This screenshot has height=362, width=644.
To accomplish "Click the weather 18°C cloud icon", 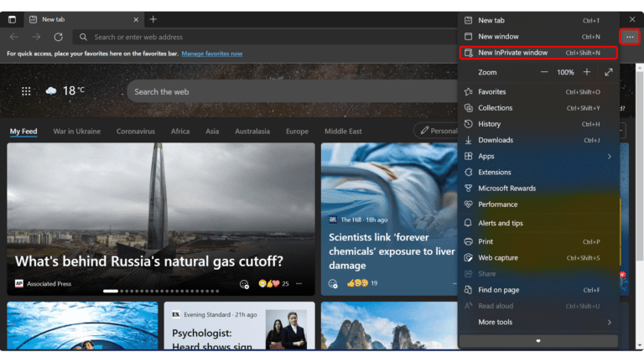I will 51,91.
